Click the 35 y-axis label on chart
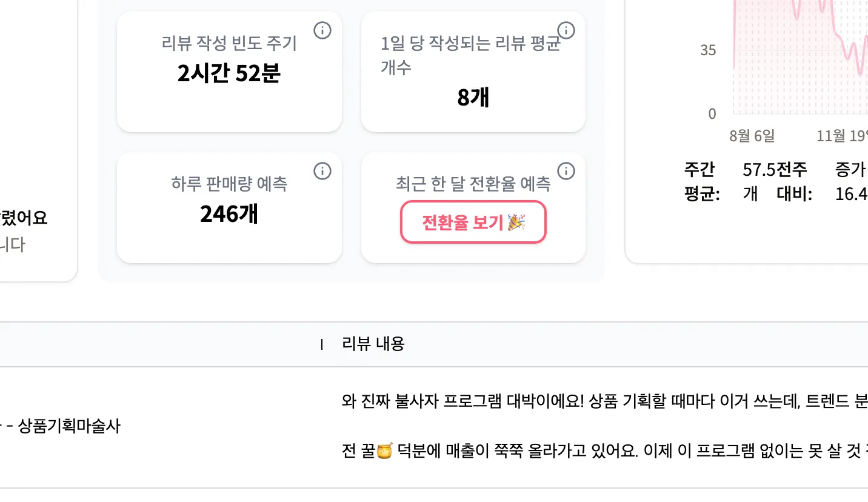Screen dimensions: 868x502 point(708,50)
